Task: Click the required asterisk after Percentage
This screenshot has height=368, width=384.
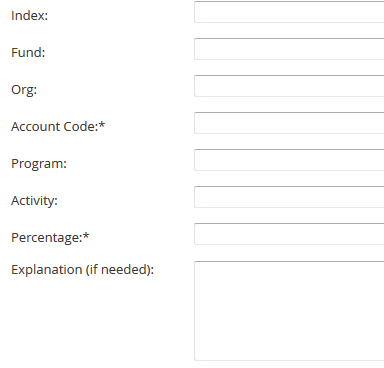Action: 86,236
